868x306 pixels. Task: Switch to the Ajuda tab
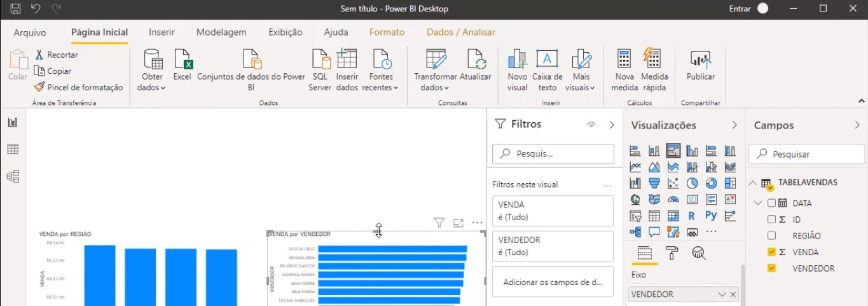pos(336,32)
